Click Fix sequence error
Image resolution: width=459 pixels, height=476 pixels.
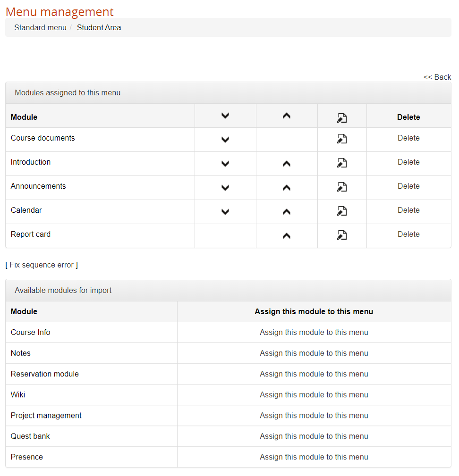point(41,265)
